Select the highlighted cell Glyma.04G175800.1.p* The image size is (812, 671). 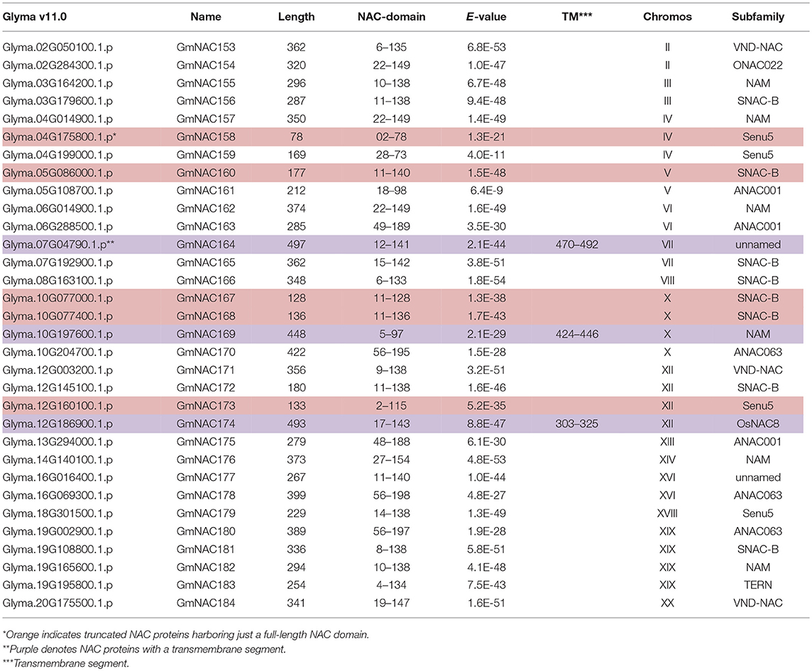coord(60,137)
